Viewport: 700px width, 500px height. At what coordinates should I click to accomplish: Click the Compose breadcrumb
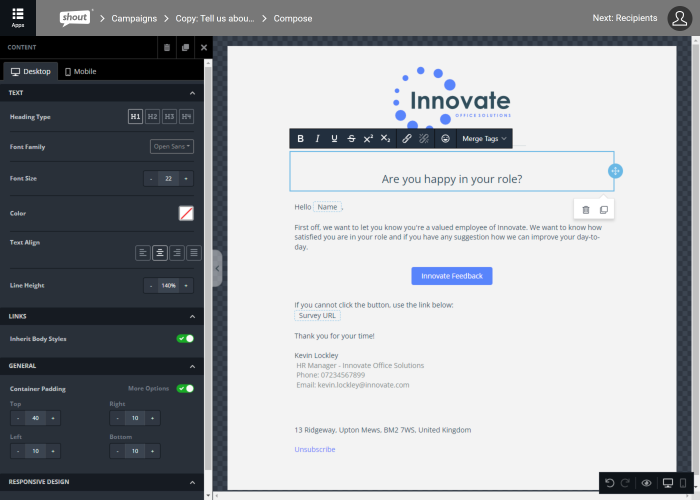[293, 18]
